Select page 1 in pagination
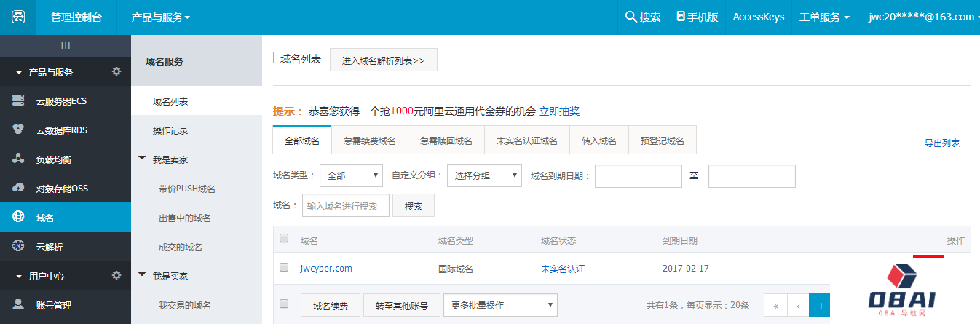The height and width of the screenshot is (324, 980). coord(821,306)
